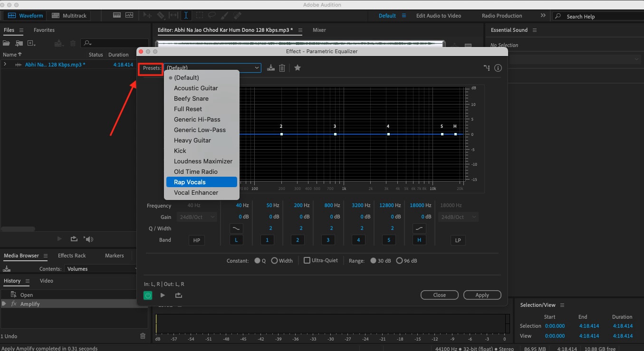The image size is (644, 351).
Task: Toggle EQ band 3 button
Action: click(x=328, y=240)
